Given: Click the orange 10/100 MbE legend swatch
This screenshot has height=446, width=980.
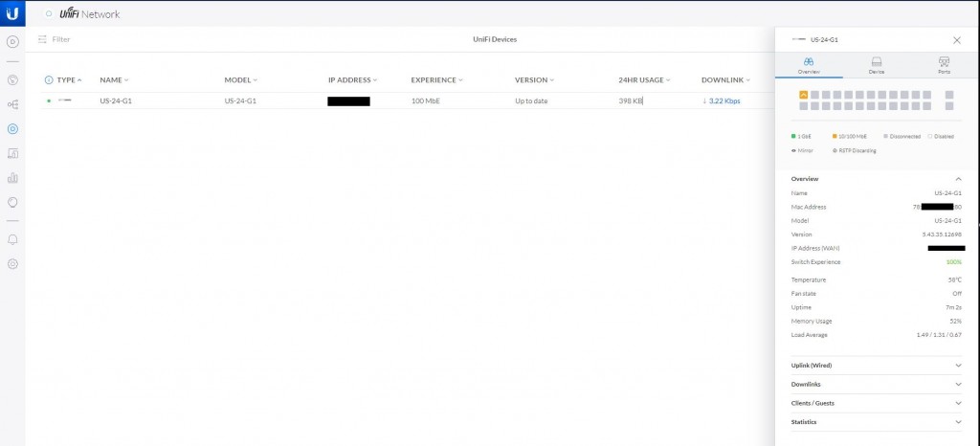Looking at the screenshot, I should (835, 136).
